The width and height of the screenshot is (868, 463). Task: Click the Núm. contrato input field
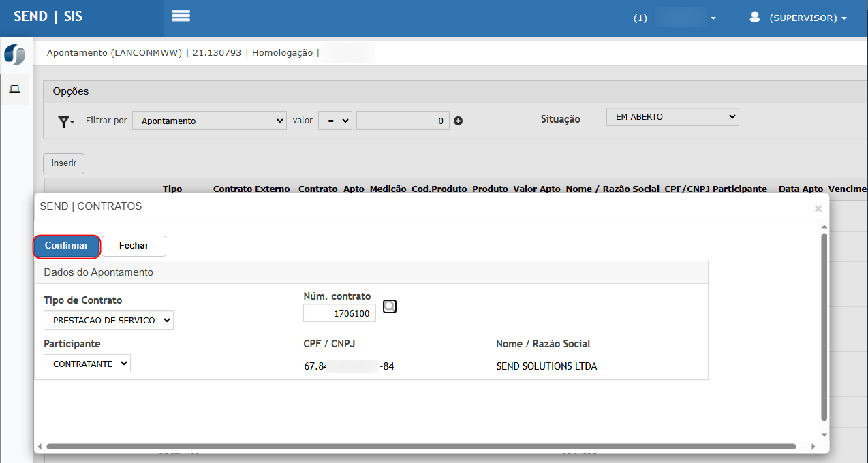[339, 313]
